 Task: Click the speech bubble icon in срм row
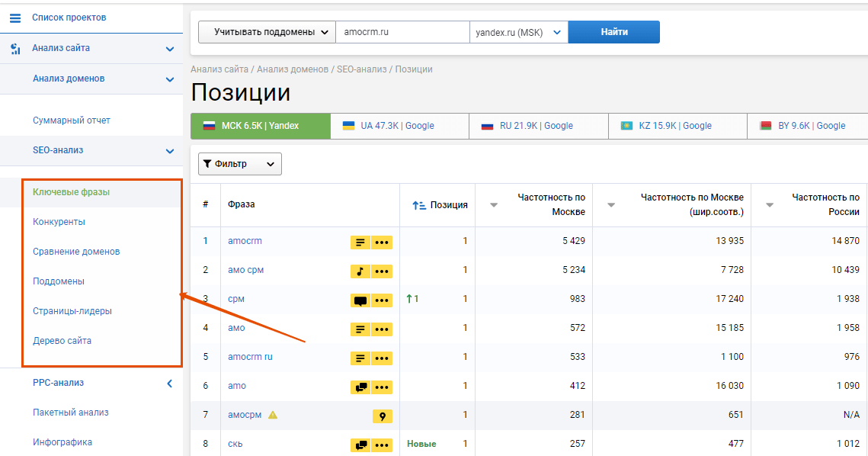(360, 300)
